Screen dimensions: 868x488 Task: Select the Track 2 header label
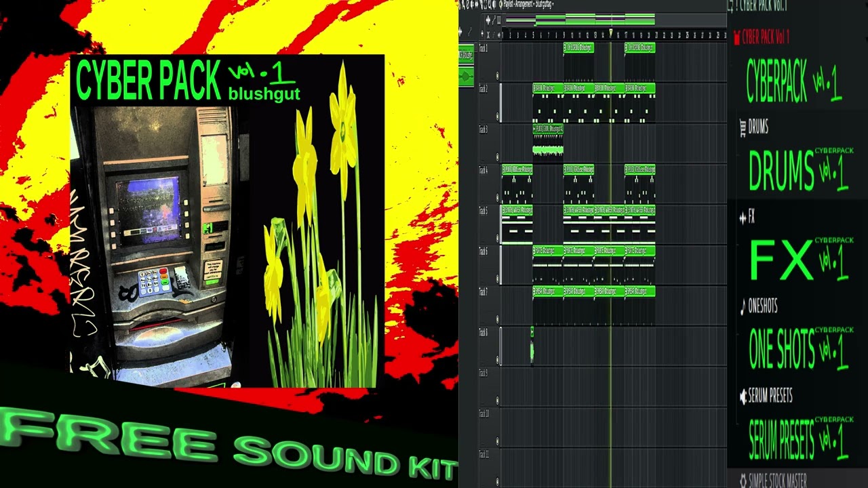pos(484,89)
